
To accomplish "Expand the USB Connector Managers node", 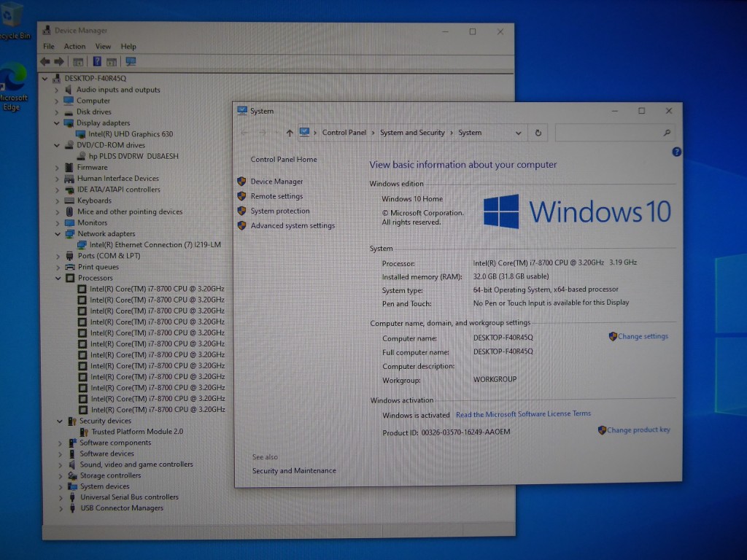I will (x=61, y=508).
